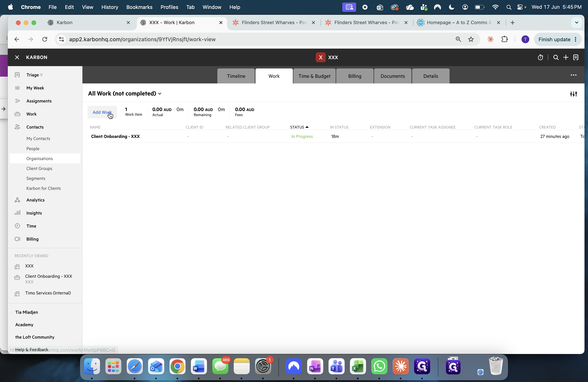Screen dimensions: 588x382
Task: Click the red X organisation badge
Action: click(x=320, y=57)
